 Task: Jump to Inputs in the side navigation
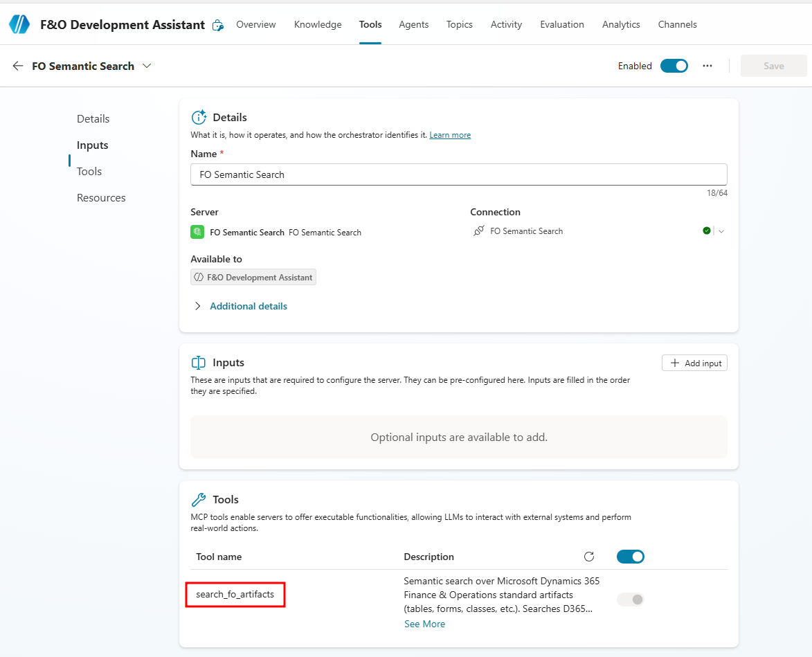[x=93, y=145]
